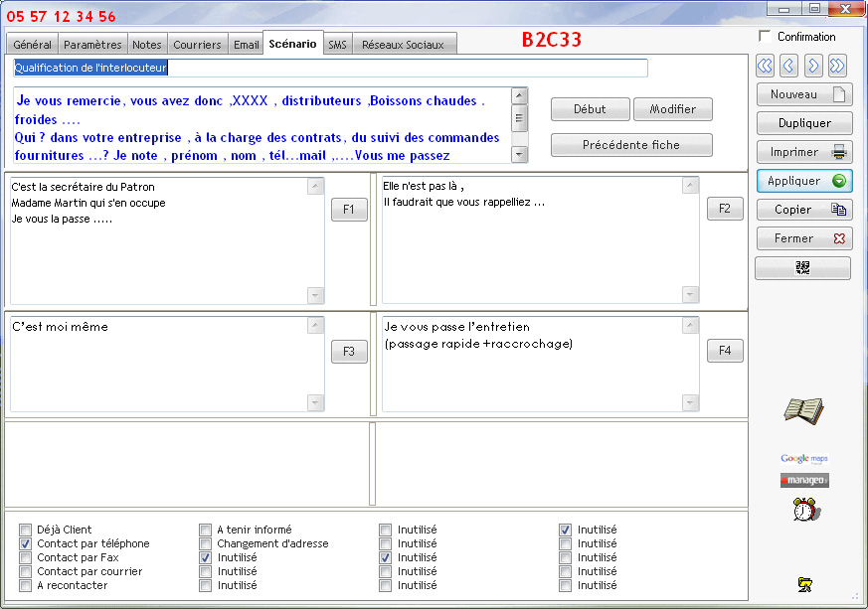Click the F2 response button
Image resolution: width=868 pixels, height=609 pixels.
[725, 209]
